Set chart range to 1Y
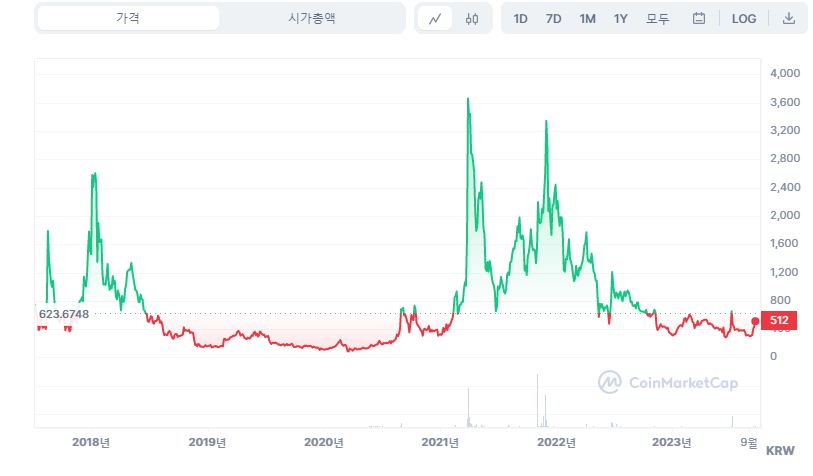Screen dimensions: 813x476 (621, 19)
